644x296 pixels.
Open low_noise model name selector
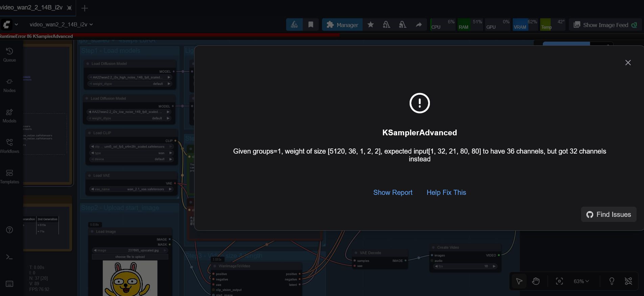pos(129,112)
